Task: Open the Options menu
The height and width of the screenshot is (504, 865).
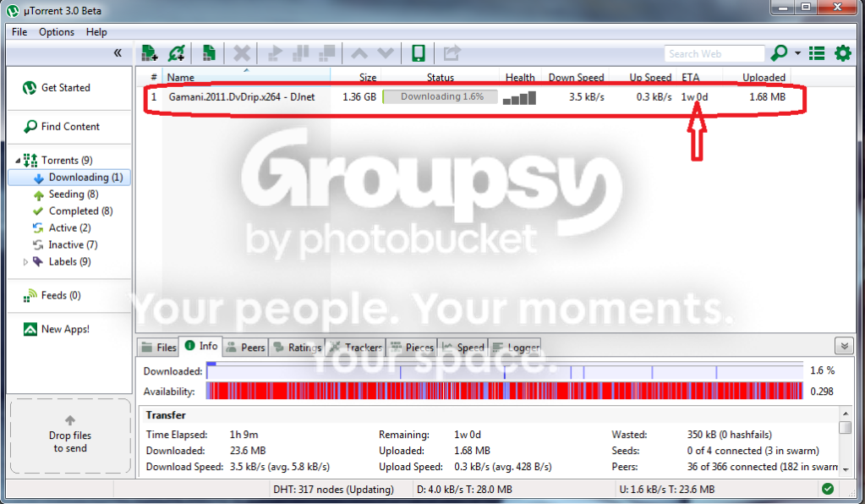Action: tap(57, 32)
